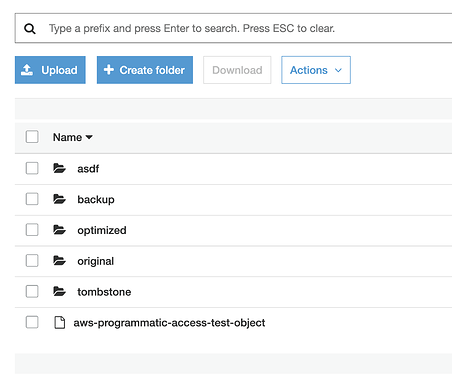Click the Create folder button

[145, 70]
